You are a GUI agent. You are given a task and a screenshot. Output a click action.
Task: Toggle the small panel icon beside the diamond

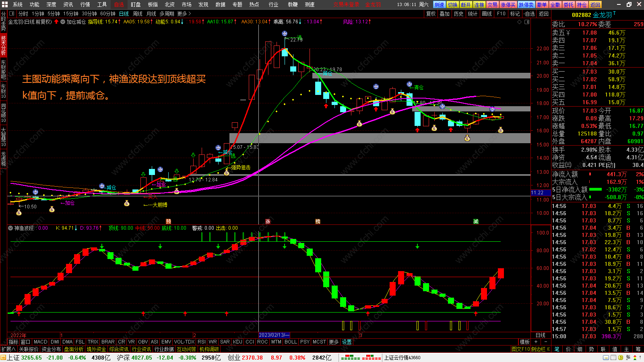[526, 22]
